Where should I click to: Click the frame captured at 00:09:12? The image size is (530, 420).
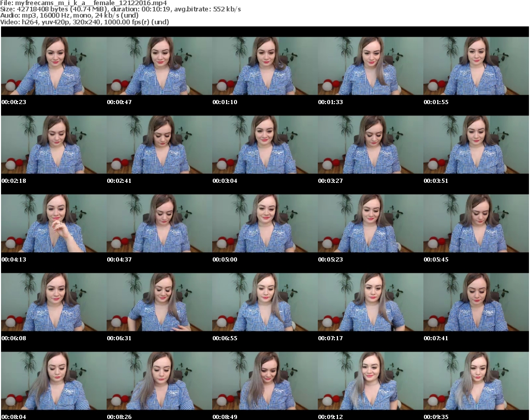[370, 381]
